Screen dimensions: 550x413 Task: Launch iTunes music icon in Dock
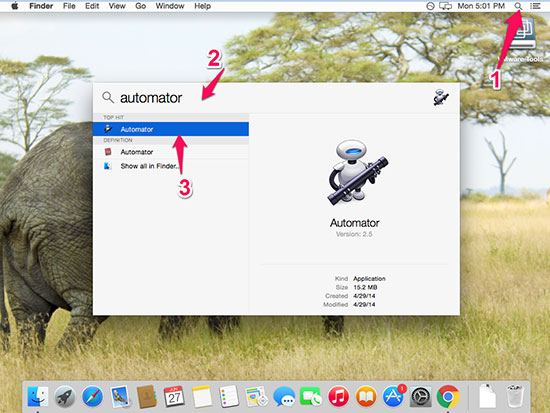point(338,397)
